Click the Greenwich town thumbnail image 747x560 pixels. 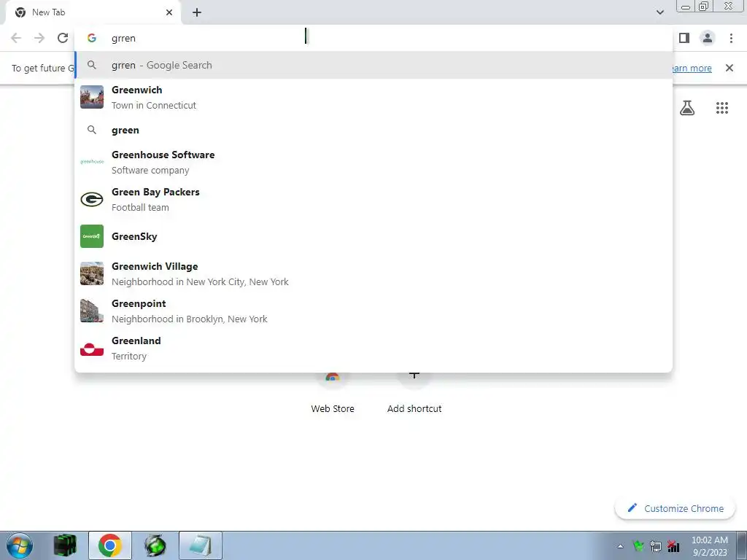[92, 97]
